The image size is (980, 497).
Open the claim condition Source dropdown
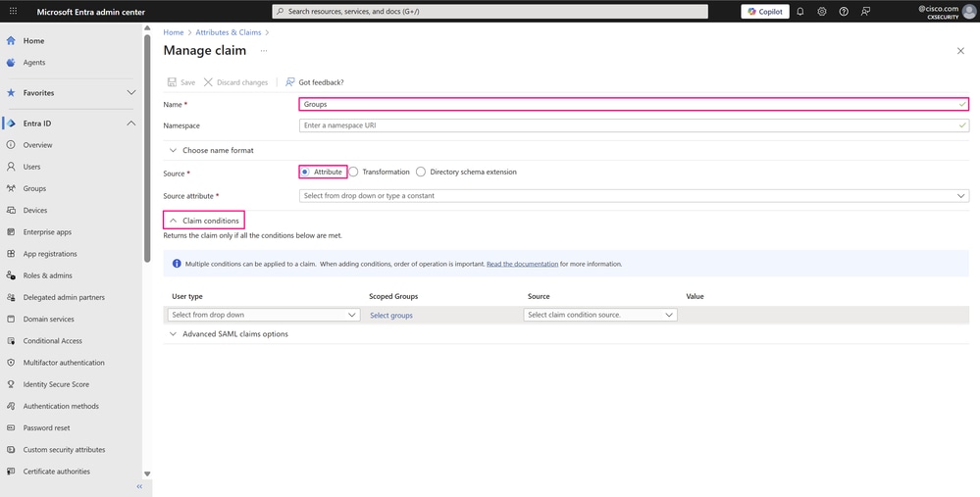point(600,316)
